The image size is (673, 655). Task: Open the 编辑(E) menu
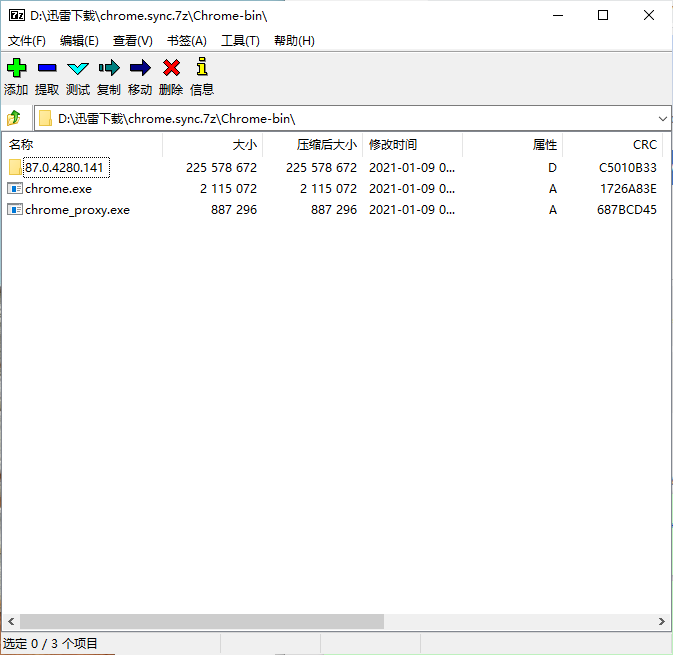pos(79,41)
